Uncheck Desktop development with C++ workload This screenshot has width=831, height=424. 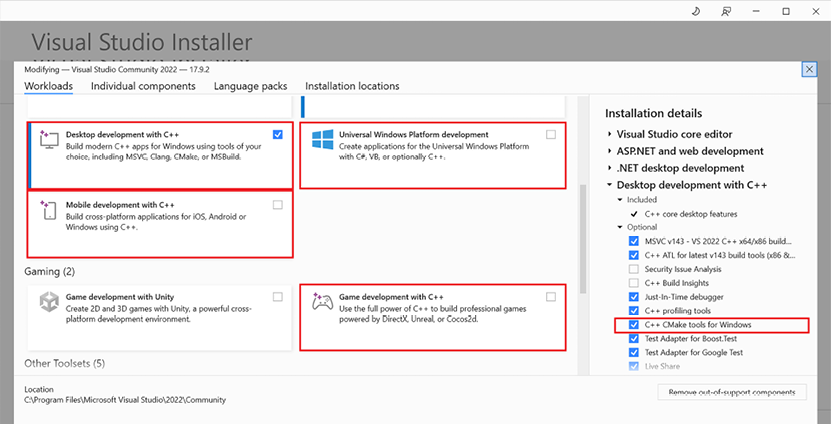278,135
